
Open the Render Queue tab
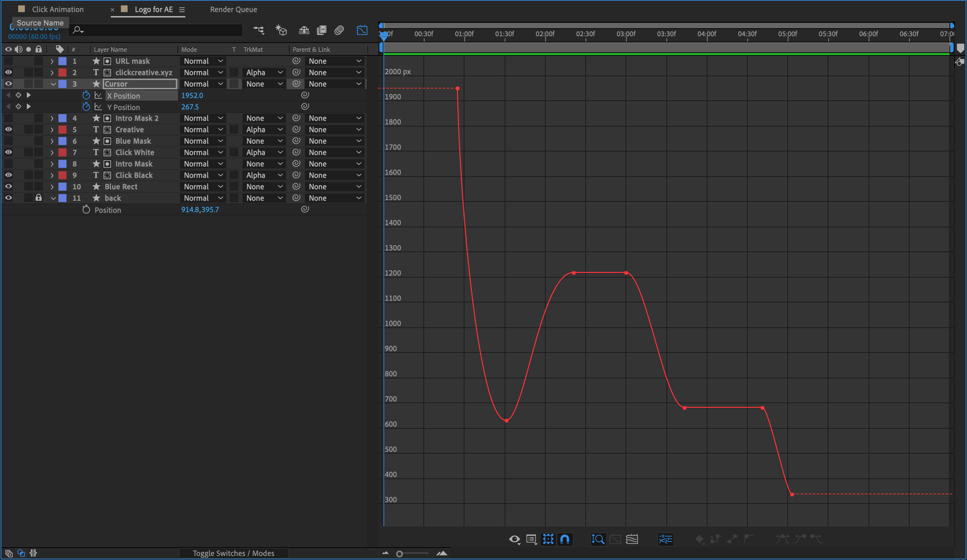tap(234, 9)
